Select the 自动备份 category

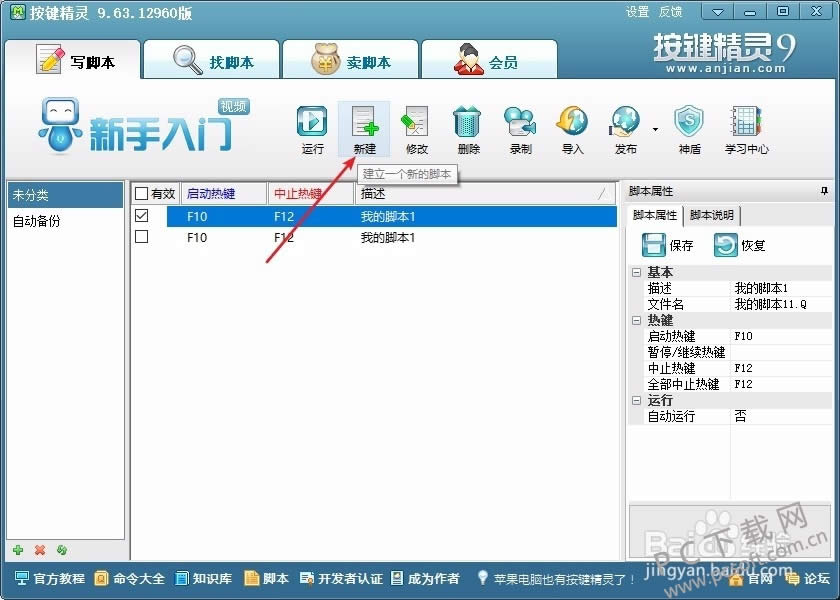[37, 221]
